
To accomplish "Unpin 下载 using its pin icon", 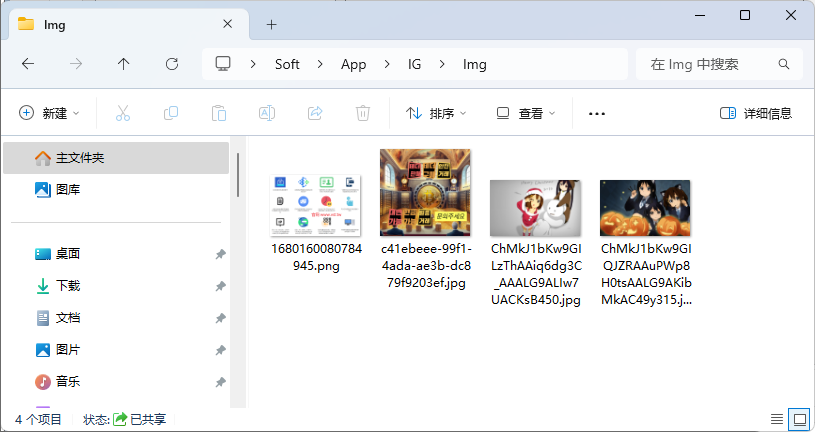I will point(220,286).
